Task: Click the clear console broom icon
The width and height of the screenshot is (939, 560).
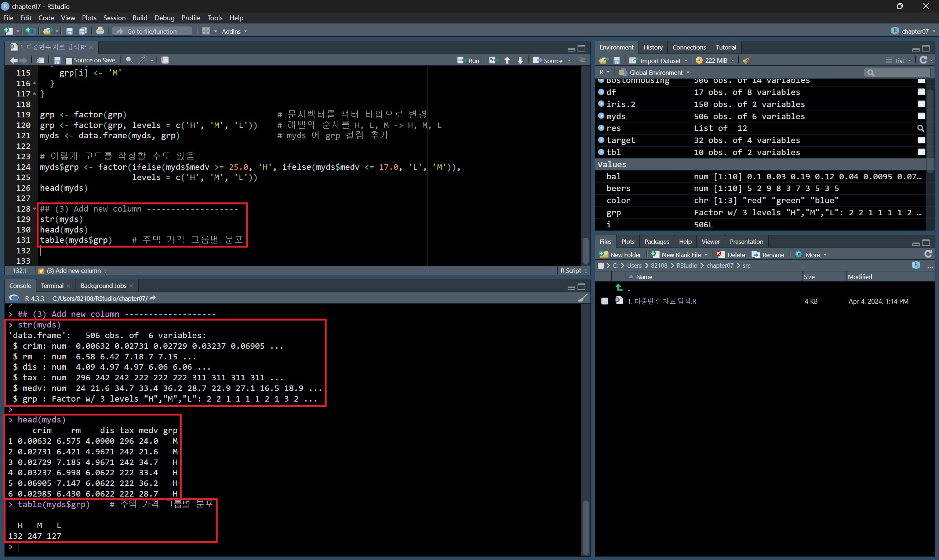Action: 583,298
